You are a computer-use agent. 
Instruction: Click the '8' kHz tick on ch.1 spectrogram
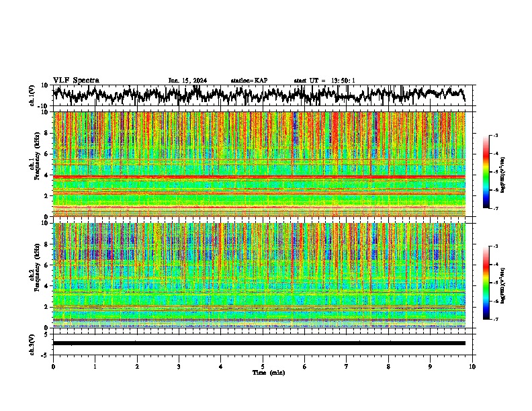(48, 133)
